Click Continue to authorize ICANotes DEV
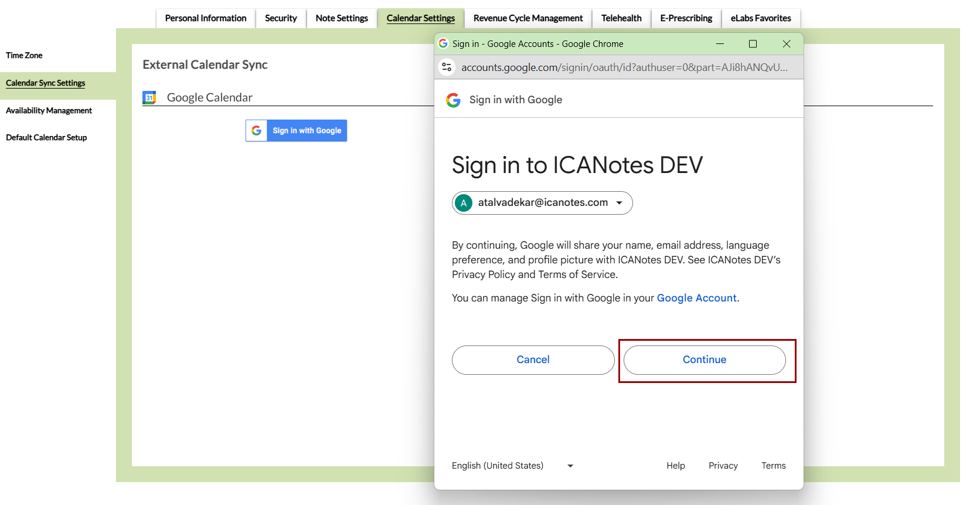The height and width of the screenshot is (505, 980). click(705, 360)
